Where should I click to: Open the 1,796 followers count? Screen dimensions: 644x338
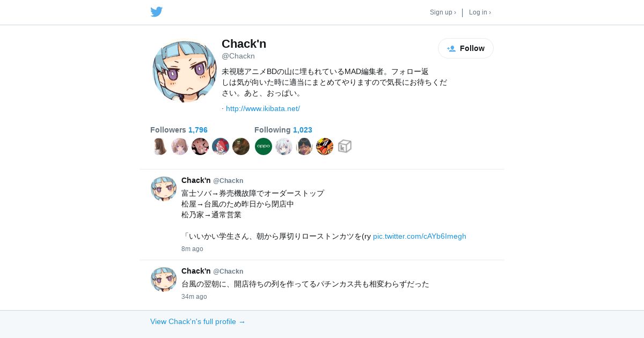[x=198, y=130]
